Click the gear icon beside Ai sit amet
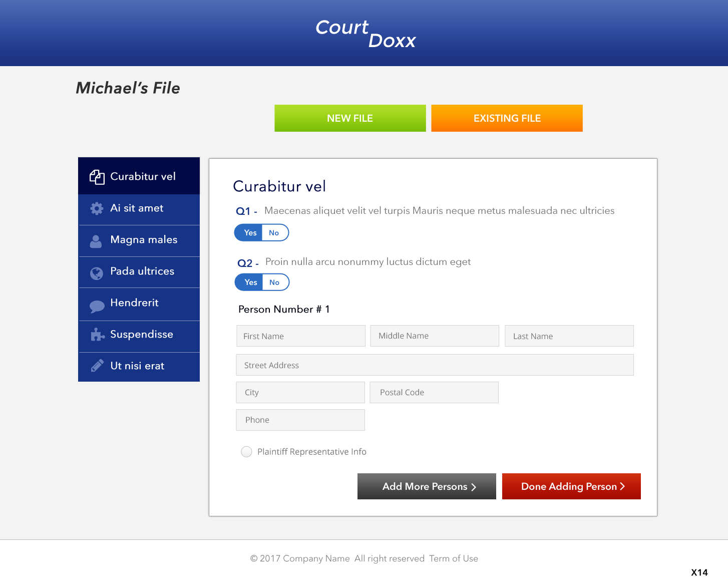Image resolution: width=728 pixels, height=586 pixels. pos(97,208)
